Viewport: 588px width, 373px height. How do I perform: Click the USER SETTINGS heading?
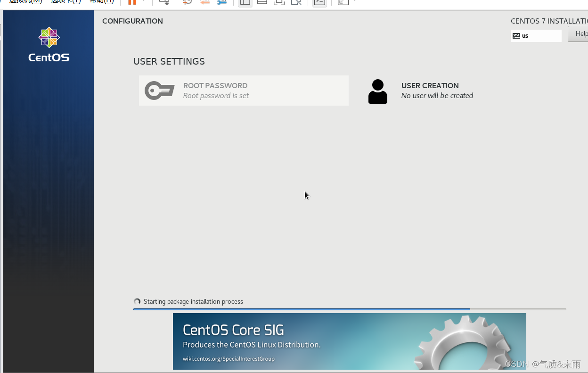(x=169, y=61)
